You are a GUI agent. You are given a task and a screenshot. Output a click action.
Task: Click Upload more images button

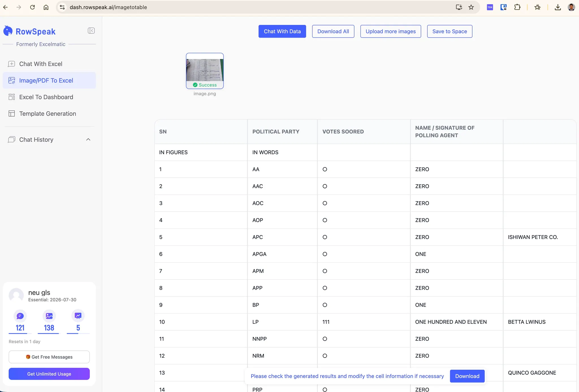click(x=391, y=31)
